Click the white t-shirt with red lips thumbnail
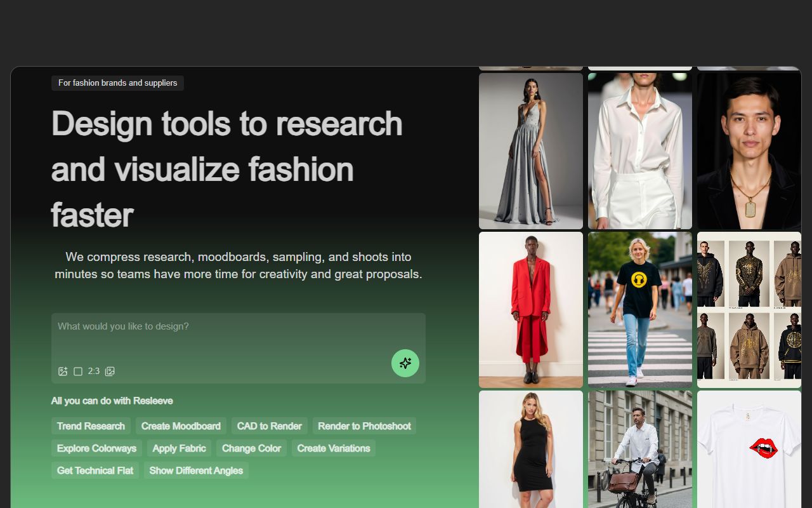 749,448
